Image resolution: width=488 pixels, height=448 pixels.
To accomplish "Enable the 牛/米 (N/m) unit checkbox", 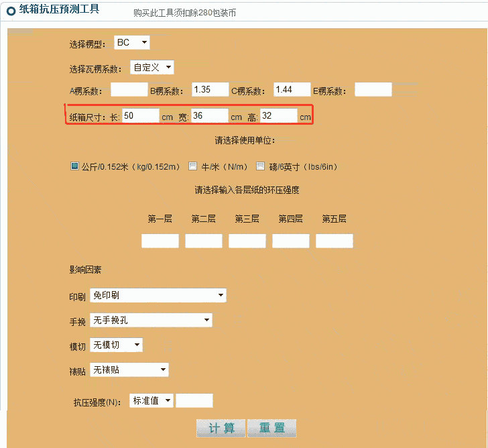I will 192,166.
